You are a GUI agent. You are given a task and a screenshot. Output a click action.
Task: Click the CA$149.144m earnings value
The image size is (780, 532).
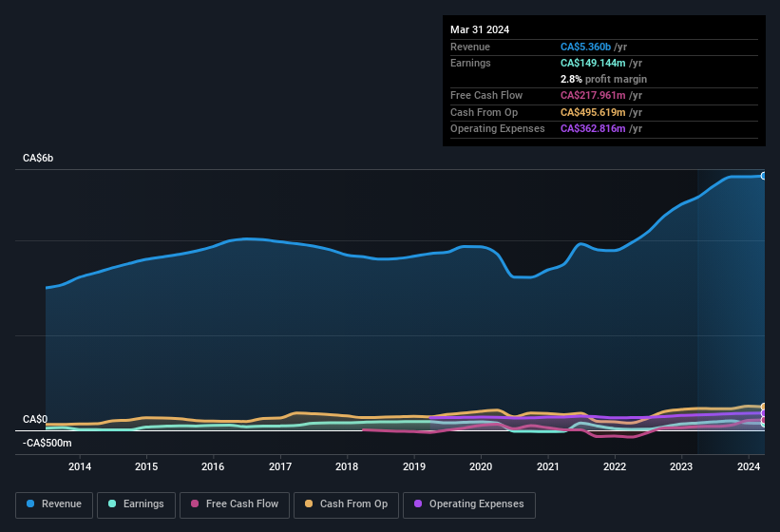(593, 63)
